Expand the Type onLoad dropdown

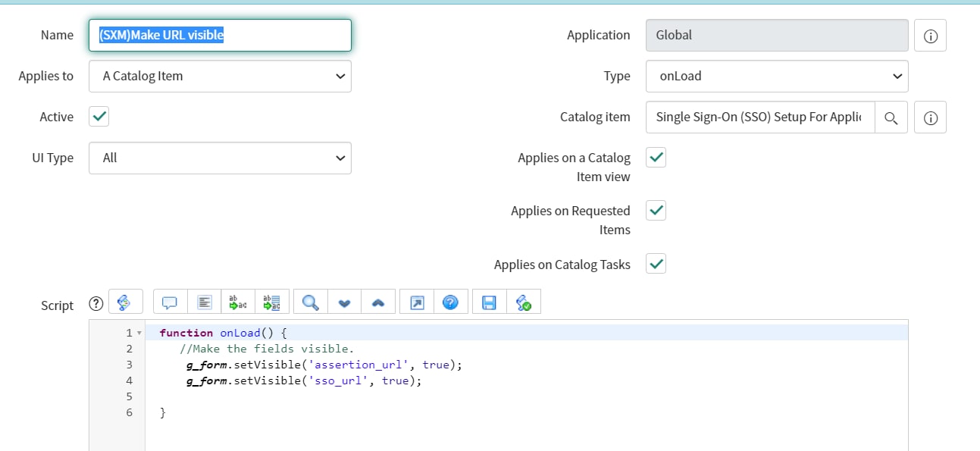[x=777, y=76]
